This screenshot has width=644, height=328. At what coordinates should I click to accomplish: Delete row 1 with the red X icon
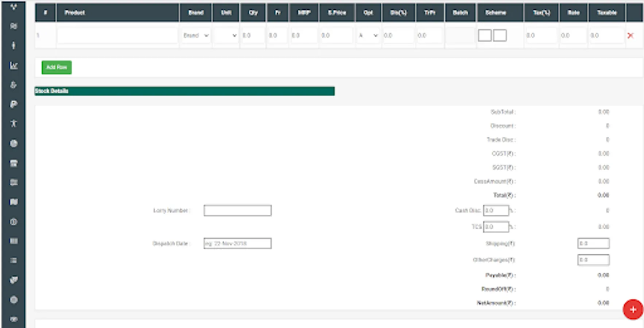click(631, 35)
